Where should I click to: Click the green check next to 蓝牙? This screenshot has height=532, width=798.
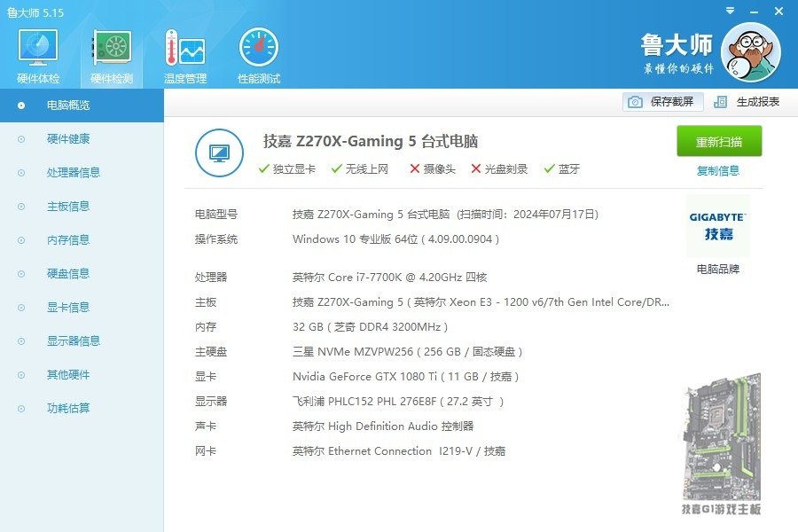(549, 168)
